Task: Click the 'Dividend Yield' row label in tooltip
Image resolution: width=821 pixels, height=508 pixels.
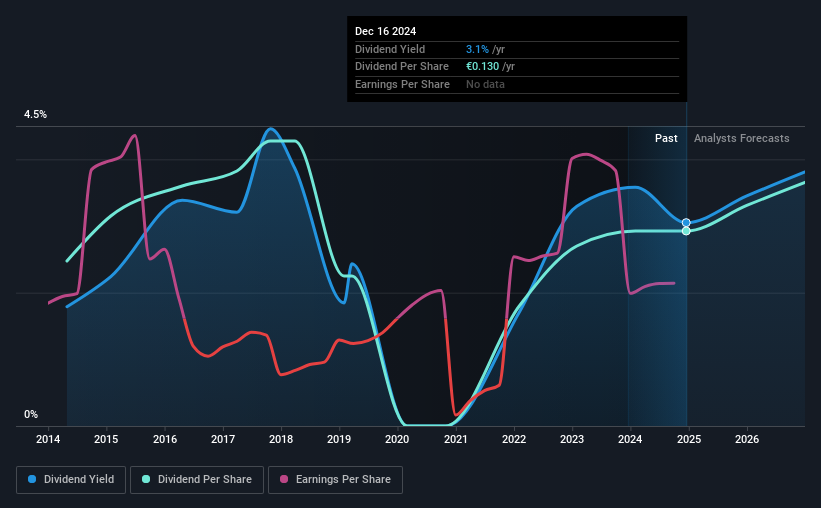Action: click(390, 49)
